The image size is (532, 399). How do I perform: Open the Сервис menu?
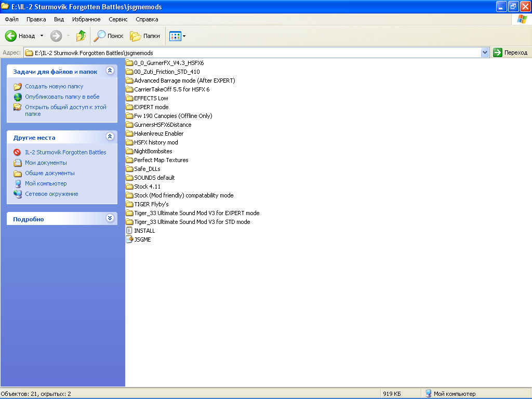click(118, 19)
